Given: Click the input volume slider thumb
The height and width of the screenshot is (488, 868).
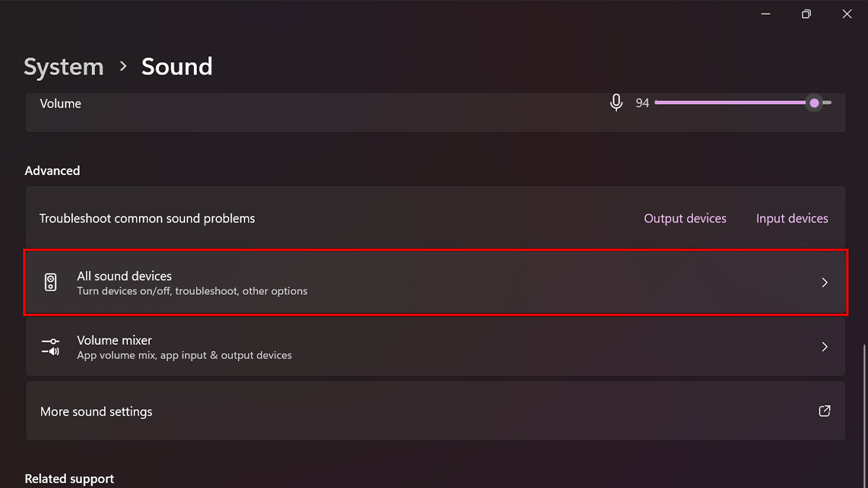Looking at the screenshot, I should [x=814, y=103].
